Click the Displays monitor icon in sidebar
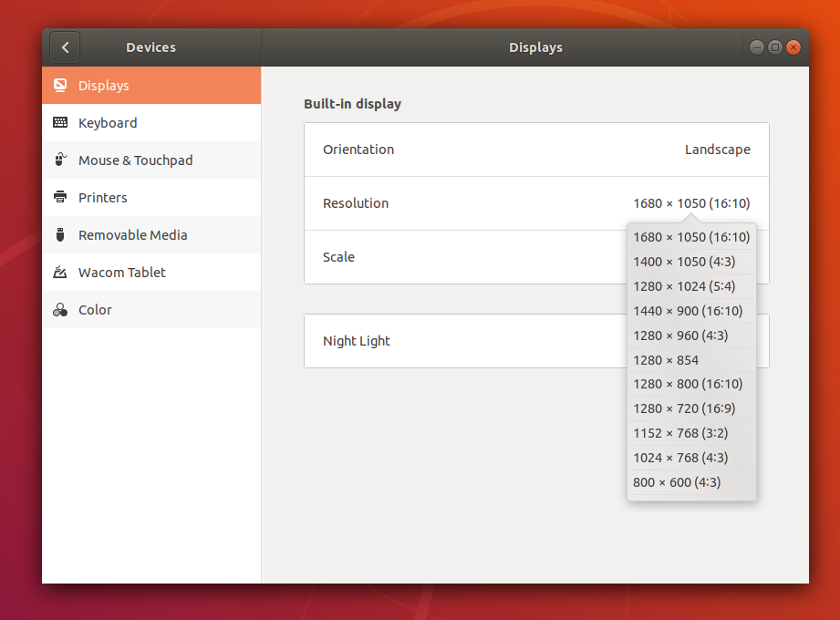 60,85
